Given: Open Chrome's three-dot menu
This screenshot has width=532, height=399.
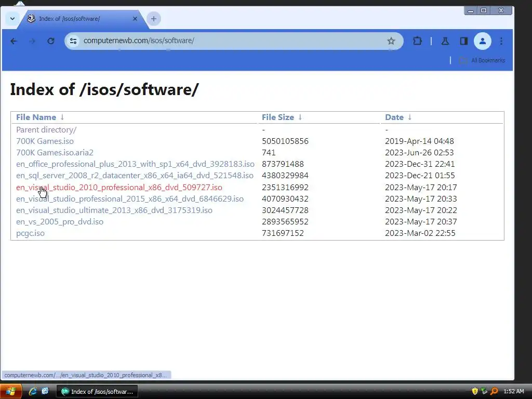Looking at the screenshot, I should point(501,41).
